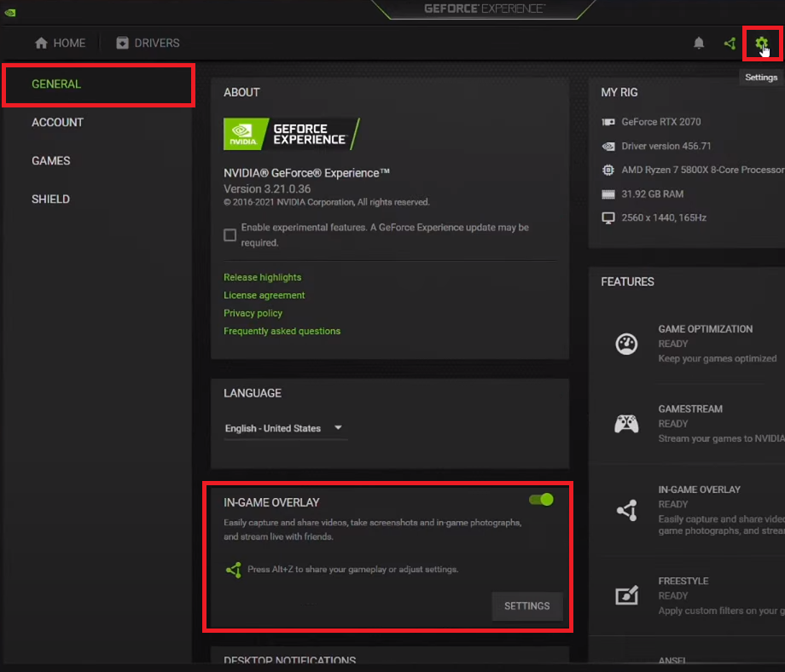Click the AMD Ryzen 7 5800X processor text
Image resolution: width=785 pixels, height=672 pixels.
tap(703, 170)
